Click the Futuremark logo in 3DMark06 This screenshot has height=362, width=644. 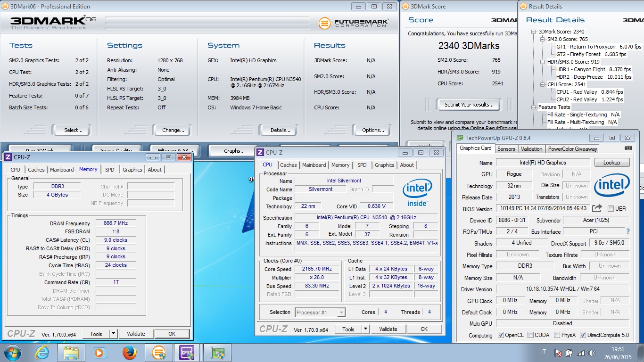click(354, 23)
